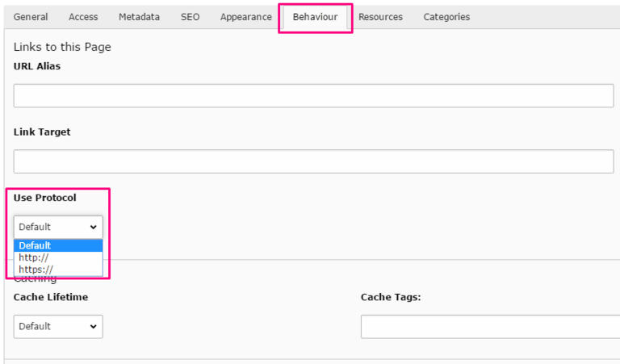Collapse the Use Protocol dropdown

[x=58, y=227]
